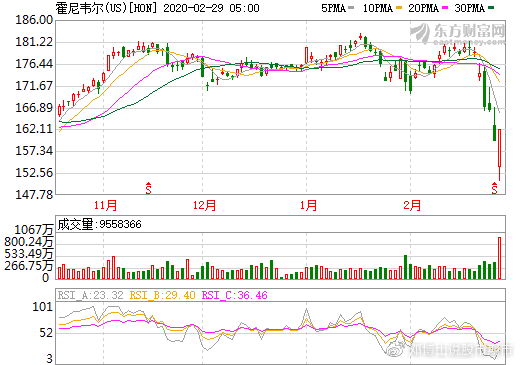Click the 30PMA legend text
The height and width of the screenshot is (365, 520).
469,8
